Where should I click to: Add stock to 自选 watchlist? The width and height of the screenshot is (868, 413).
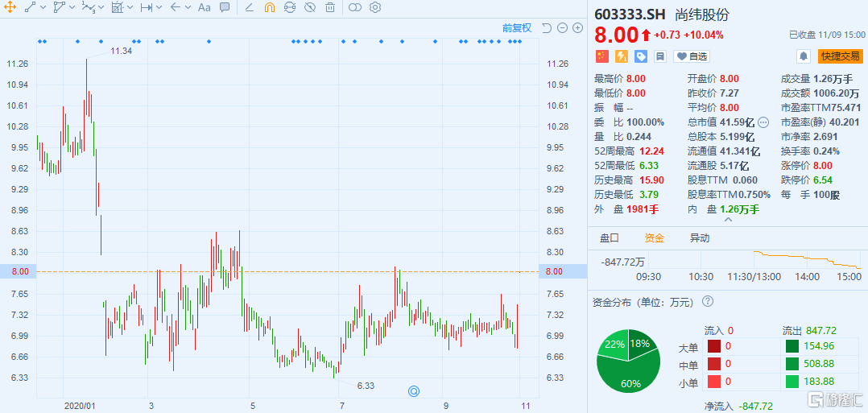pyautogui.click(x=692, y=56)
